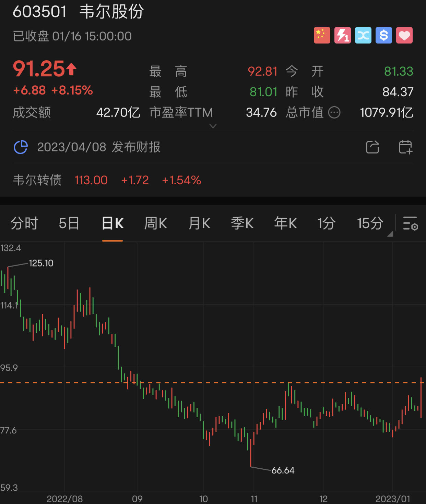The width and height of the screenshot is (426, 504).
Task: Click the Level-1 lightning quotes icon
Action: [x=343, y=35]
